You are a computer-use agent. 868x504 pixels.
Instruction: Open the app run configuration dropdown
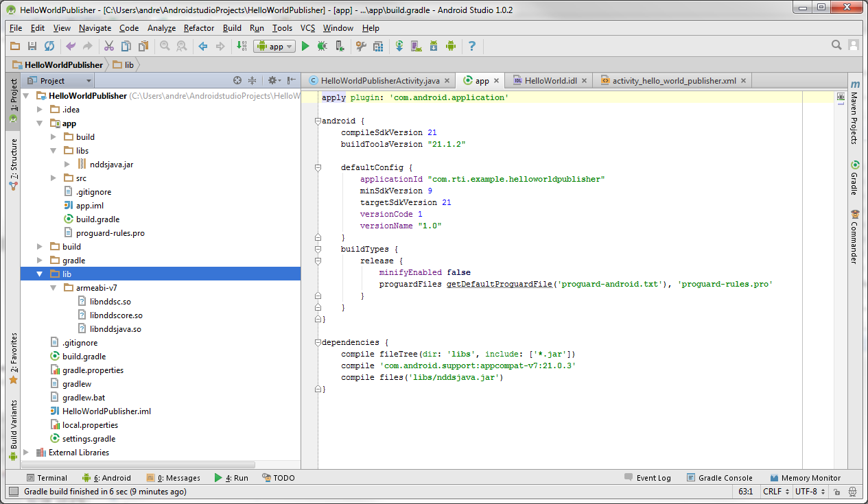pyautogui.click(x=274, y=46)
